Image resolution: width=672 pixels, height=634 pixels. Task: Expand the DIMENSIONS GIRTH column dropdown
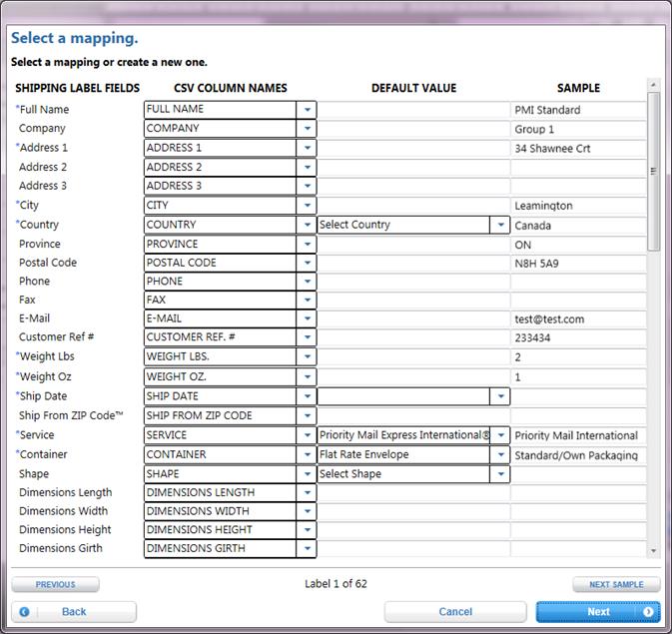pyautogui.click(x=307, y=549)
